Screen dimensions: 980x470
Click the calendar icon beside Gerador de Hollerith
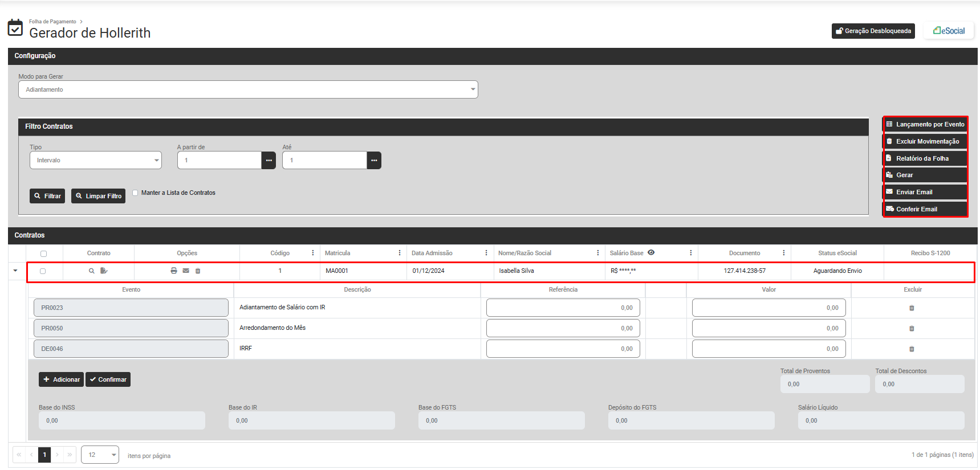[15, 27]
